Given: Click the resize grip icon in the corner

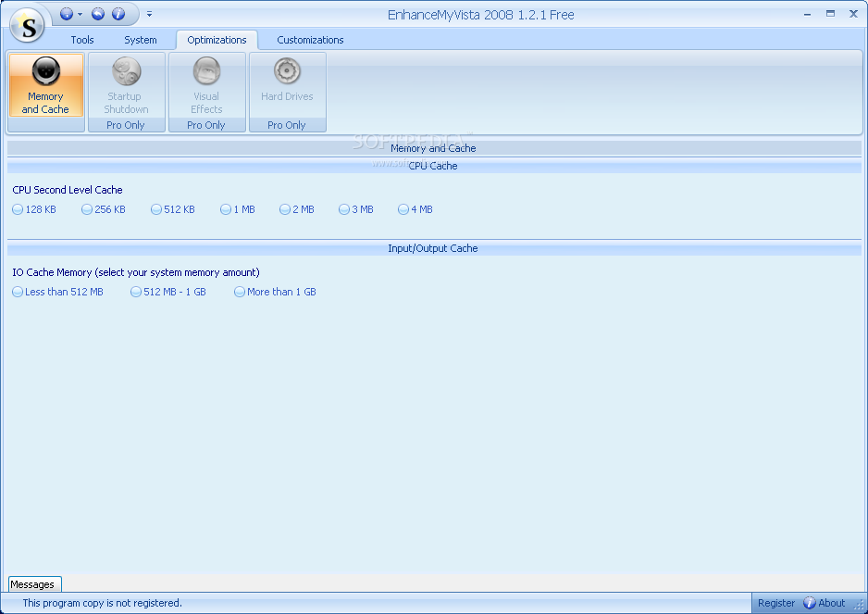Looking at the screenshot, I should pyautogui.click(x=859, y=607).
